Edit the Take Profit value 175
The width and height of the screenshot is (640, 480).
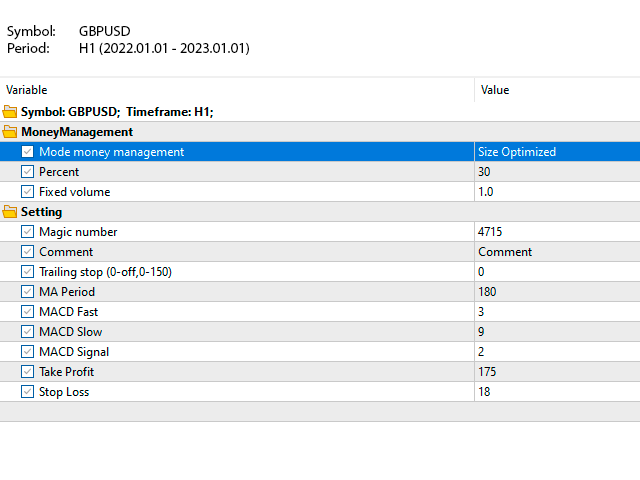tap(557, 371)
